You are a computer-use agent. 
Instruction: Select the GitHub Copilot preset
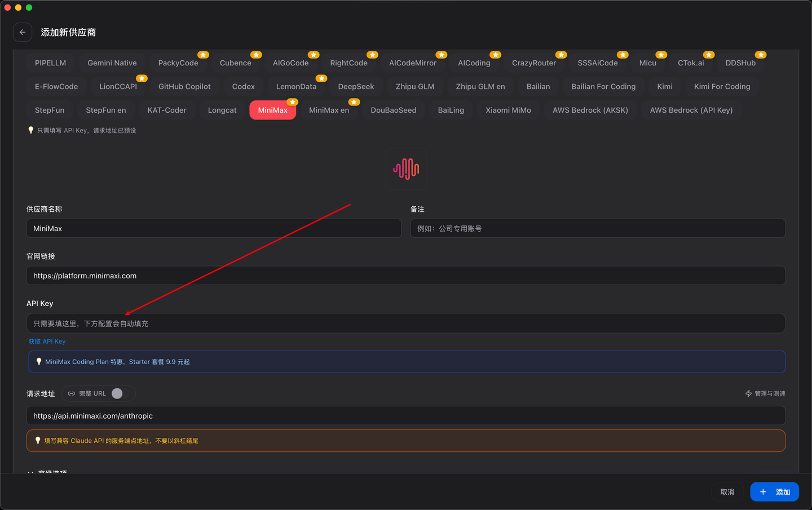[184, 87]
